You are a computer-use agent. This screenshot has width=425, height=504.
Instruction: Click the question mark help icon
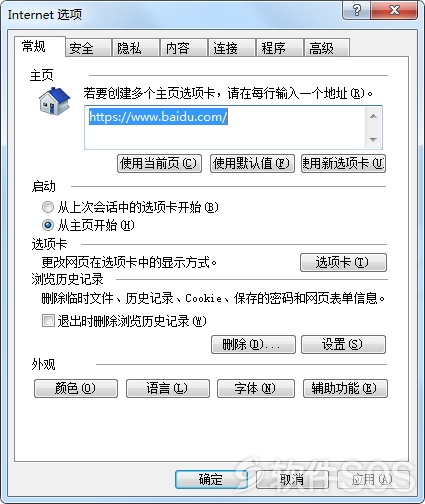[356, 10]
